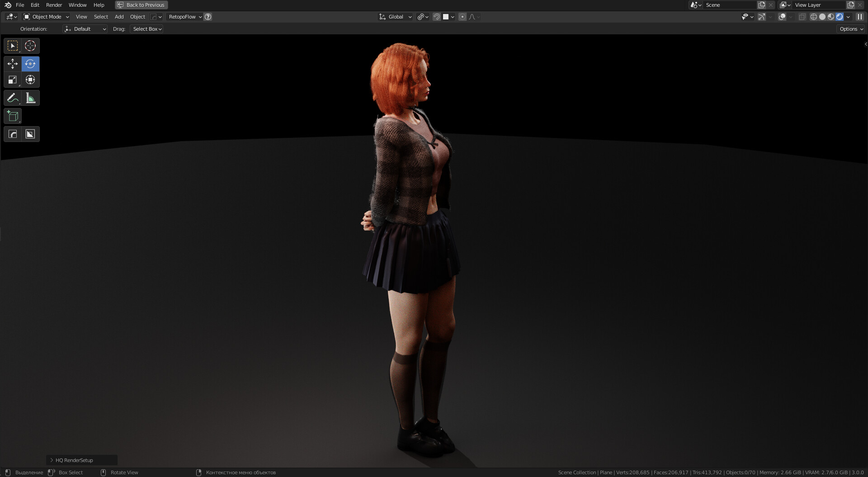This screenshot has width=868, height=477.
Task: Open the RetopoFlow menu
Action: coord(184,17)
